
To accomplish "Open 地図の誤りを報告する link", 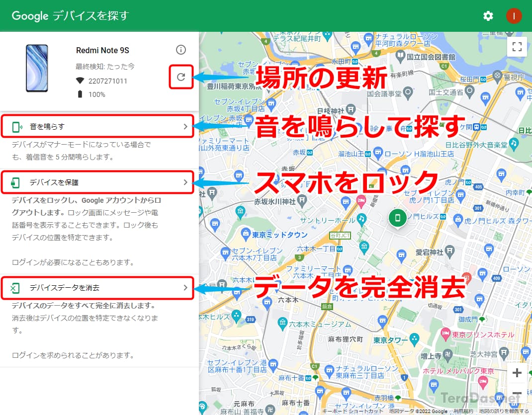I will click(504, 411).
